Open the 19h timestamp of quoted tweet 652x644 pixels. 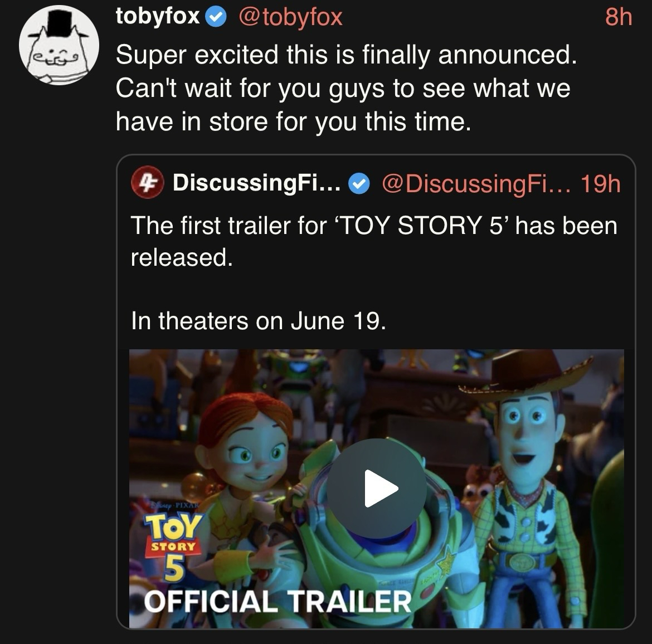click(x=600, y=183)
